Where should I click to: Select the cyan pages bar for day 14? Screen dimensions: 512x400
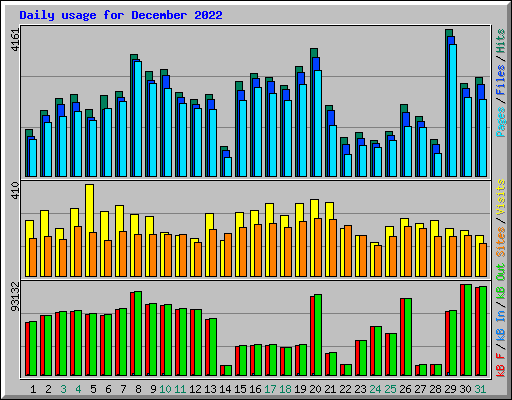pos(228,167)
